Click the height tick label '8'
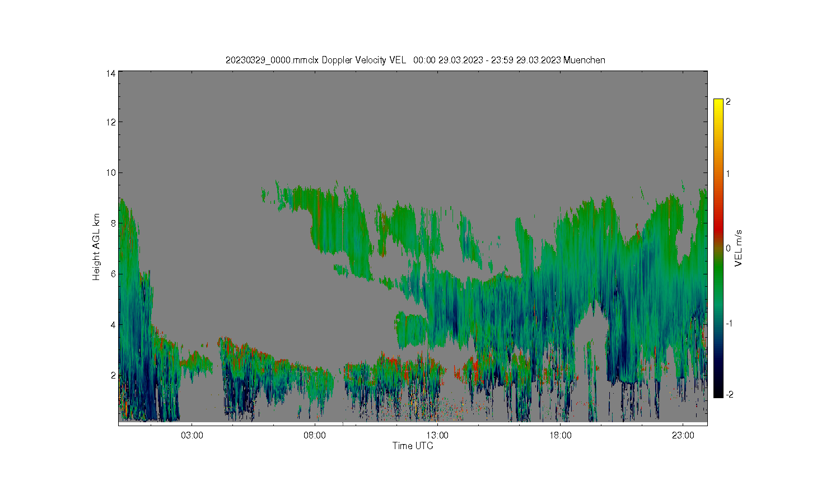The height and width of the screenshot is (504, 840). [113, 223]
